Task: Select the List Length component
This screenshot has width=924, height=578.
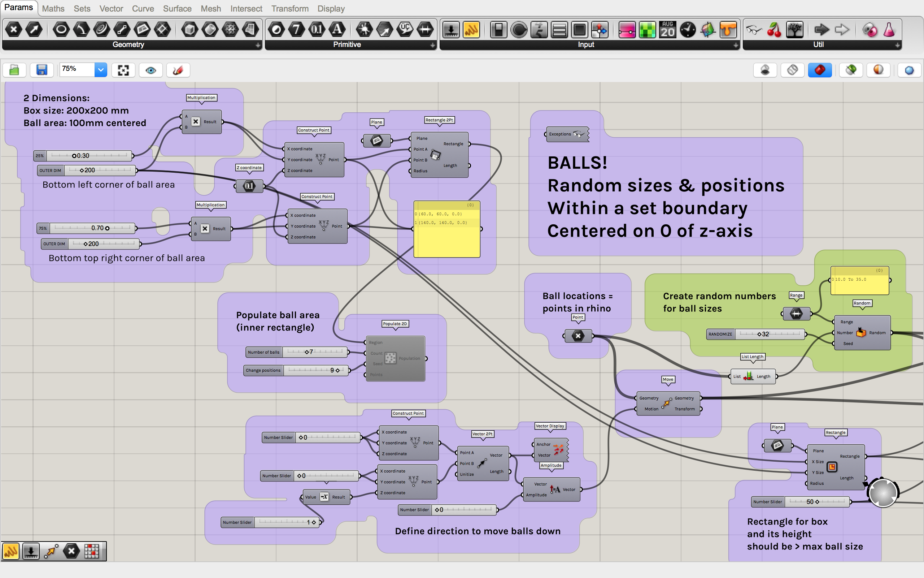Action: click(x=753, y=376)
